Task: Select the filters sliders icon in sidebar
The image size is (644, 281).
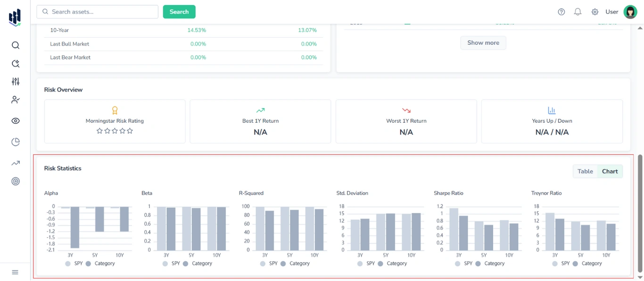Action: (x=15, y=81)
